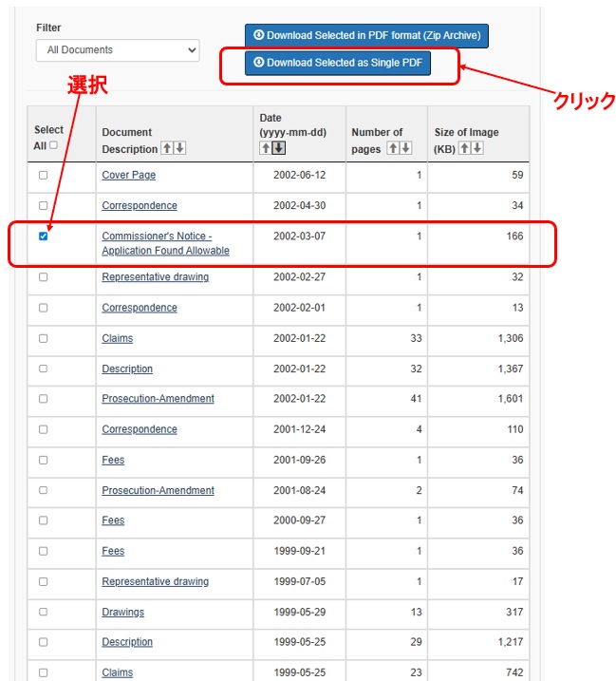Open the Drawings document link
Screen dimensions: 616x681
(x=122, y=613)
